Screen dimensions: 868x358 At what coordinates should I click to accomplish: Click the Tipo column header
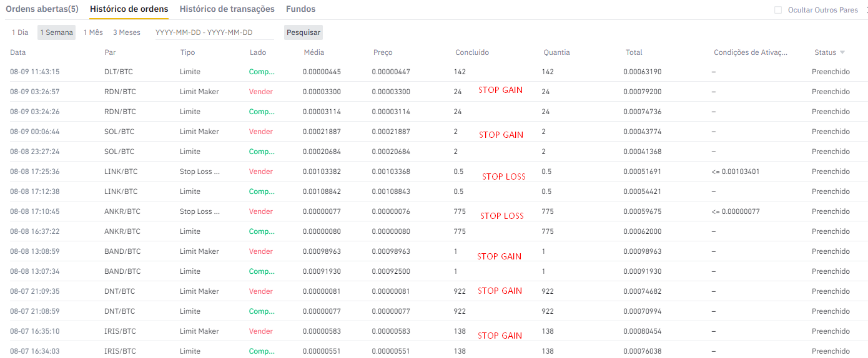[x=187, y=52]
